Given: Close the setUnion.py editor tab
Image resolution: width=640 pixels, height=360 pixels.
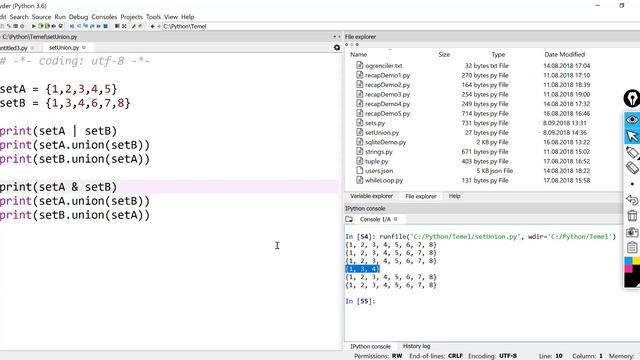Looking at the screenshot, I should pyautogui.click(x=84, y=48).
